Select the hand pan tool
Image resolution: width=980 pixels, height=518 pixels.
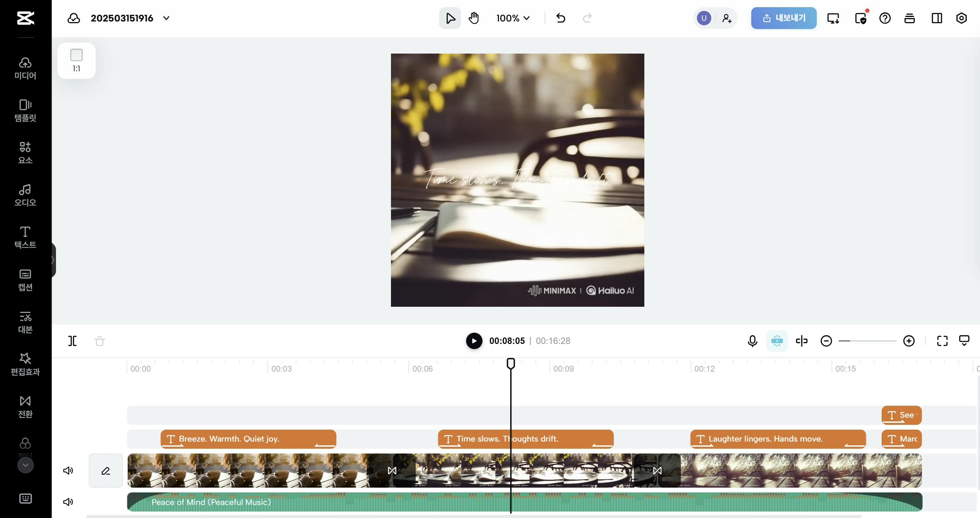(x=474, y=18)
